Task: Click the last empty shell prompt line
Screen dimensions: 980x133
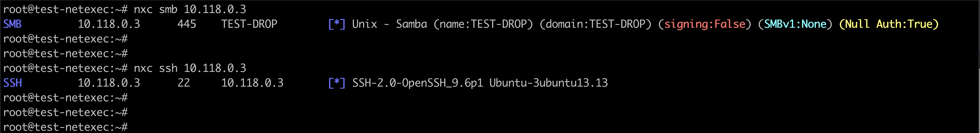Action: pos(66,127)
